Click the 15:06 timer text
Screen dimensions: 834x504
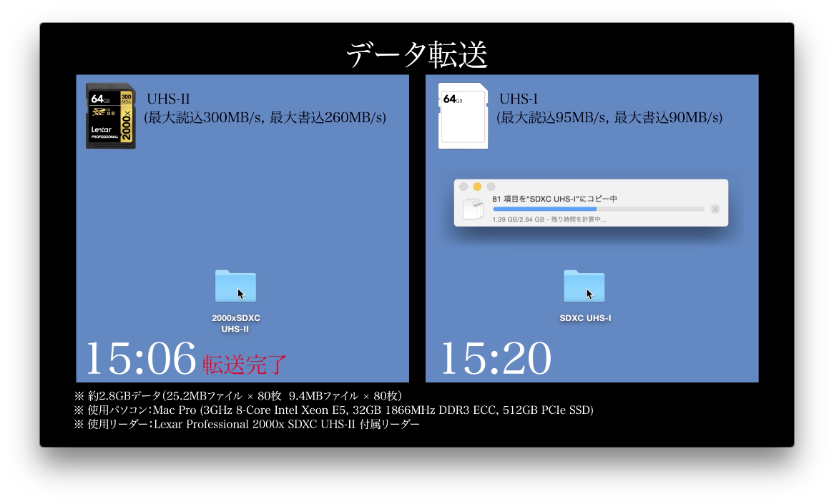point(141,358)
